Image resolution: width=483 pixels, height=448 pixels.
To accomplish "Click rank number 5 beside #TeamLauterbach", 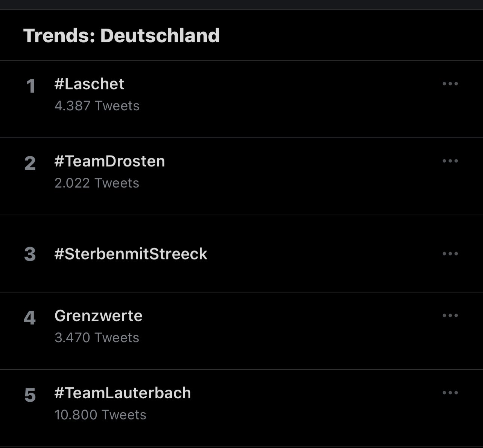I will click(30, 395).
